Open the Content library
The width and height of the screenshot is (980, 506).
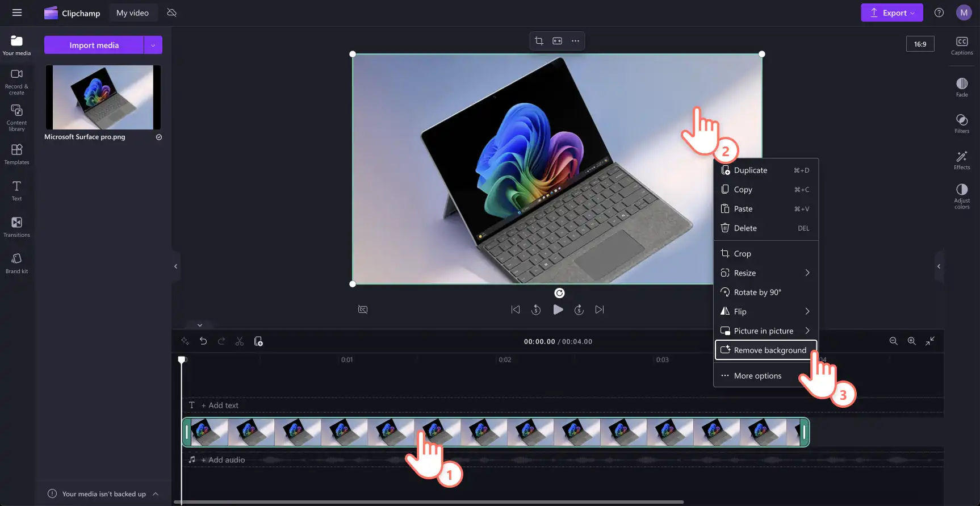[x=16, y=118]
